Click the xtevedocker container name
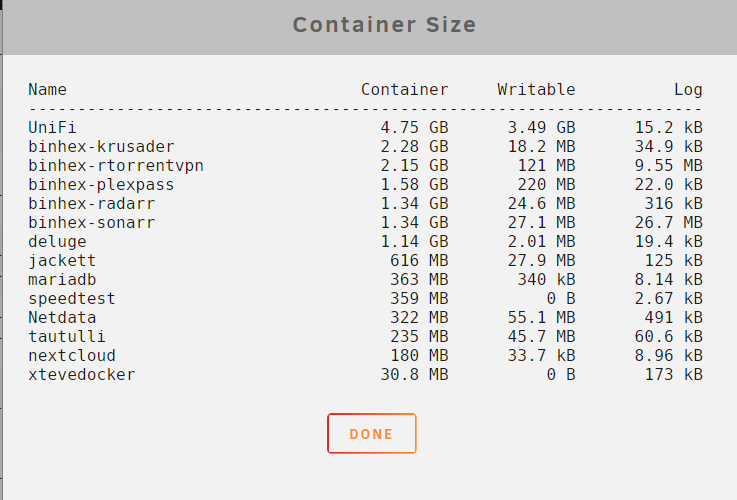Viewport: 737px width, 500px height. (81, 375)
